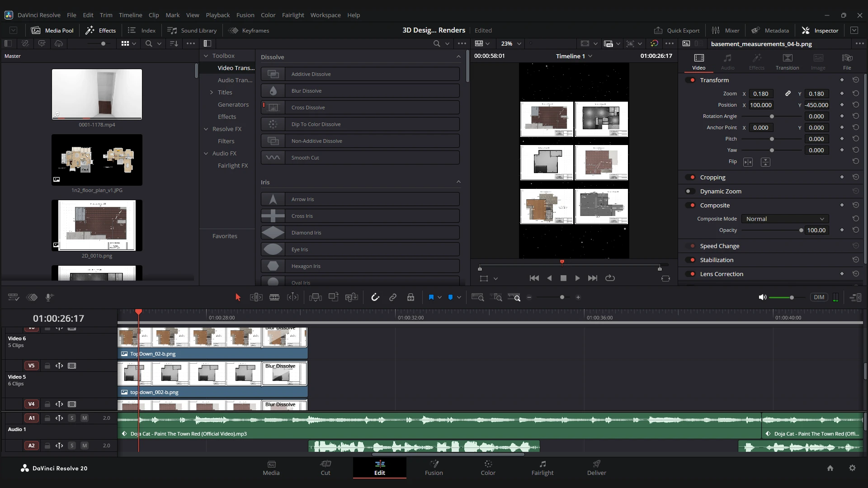The image size is (868, 488).
Task: Click the position lock padlock icon
Action: [410, 297]
